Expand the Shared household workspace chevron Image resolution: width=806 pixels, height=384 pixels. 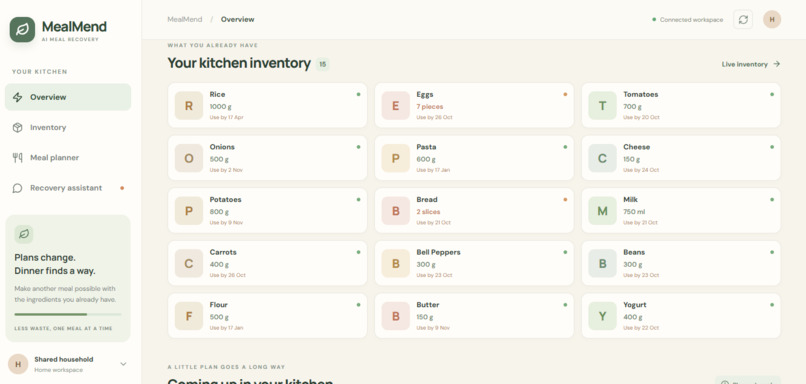click(123, 364)
